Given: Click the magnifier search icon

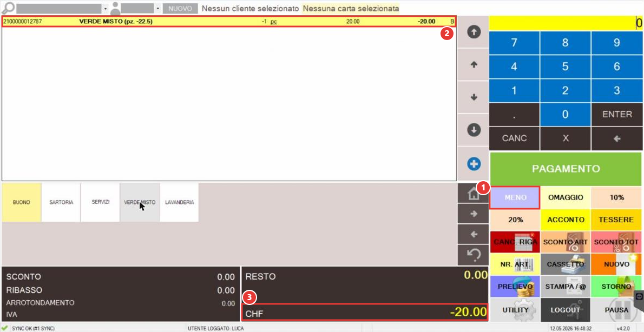Looking at the screenshot, I should coord(8,8).
